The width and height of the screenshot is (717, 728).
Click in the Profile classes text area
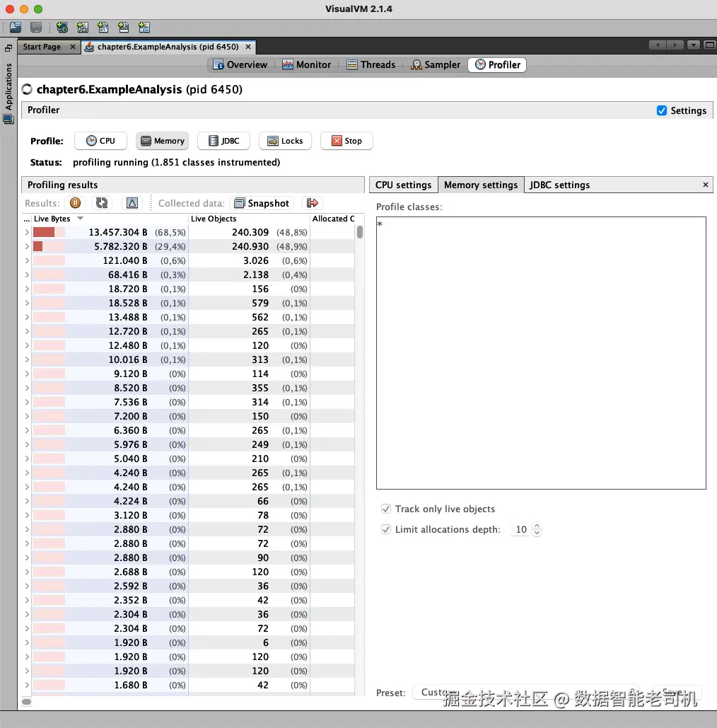click(x=541, y=353)
